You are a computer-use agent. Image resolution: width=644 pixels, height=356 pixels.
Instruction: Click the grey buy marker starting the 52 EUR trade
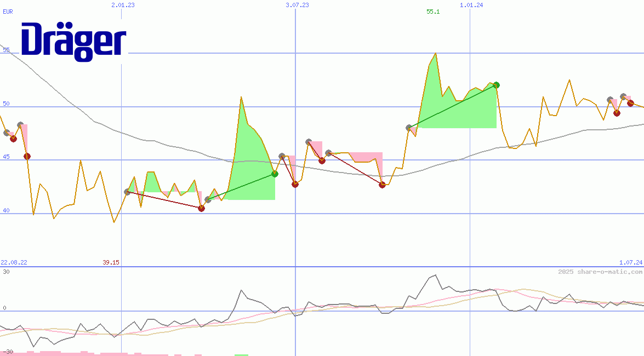[409, 128]
